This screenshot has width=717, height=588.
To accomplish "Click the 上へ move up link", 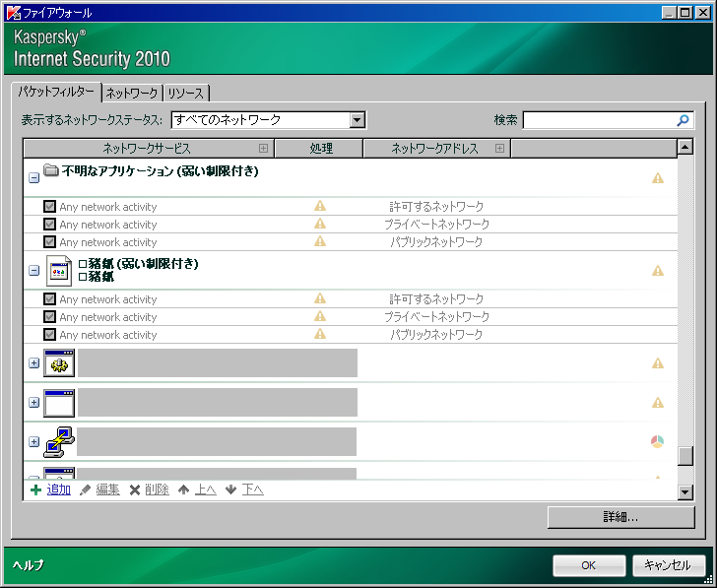I will tap(205, 490).
